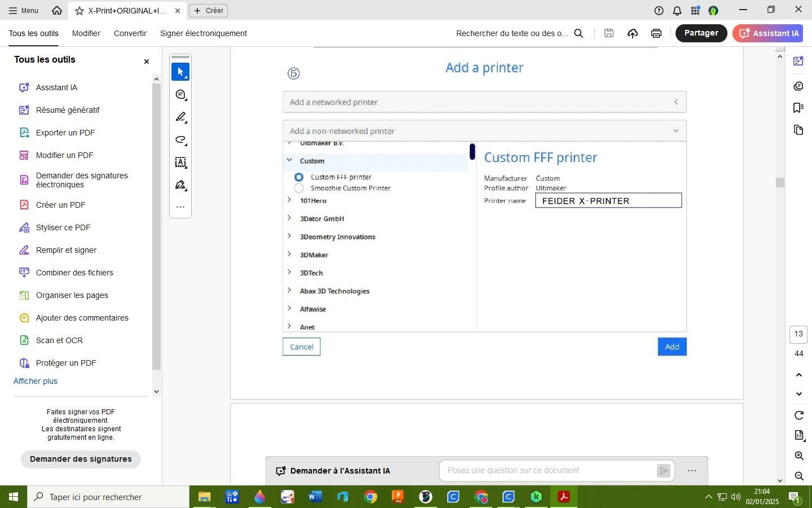Pick the freehand draw tool
Viewport: 812px width, 508px height.
180,140
